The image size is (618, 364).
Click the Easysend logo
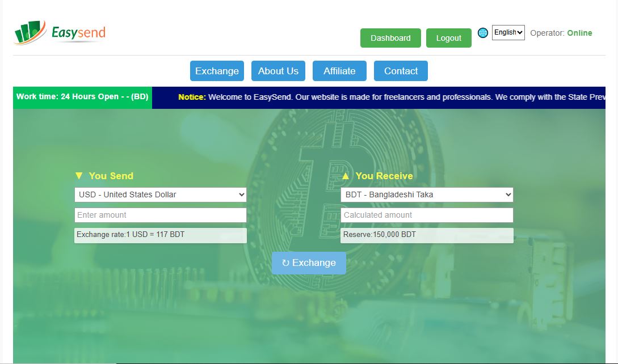point(60,33)
